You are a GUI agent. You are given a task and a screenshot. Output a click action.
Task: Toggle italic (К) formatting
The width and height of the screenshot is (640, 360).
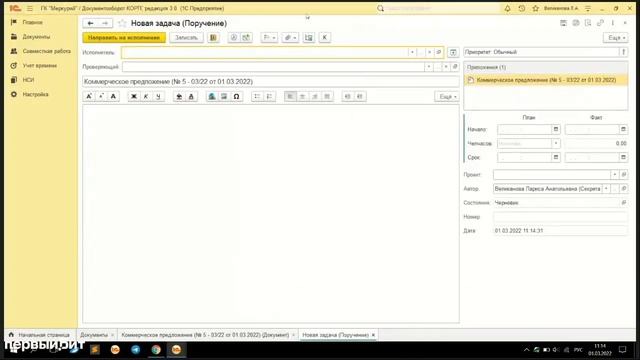pyautogui.click(x=146, y=96)
